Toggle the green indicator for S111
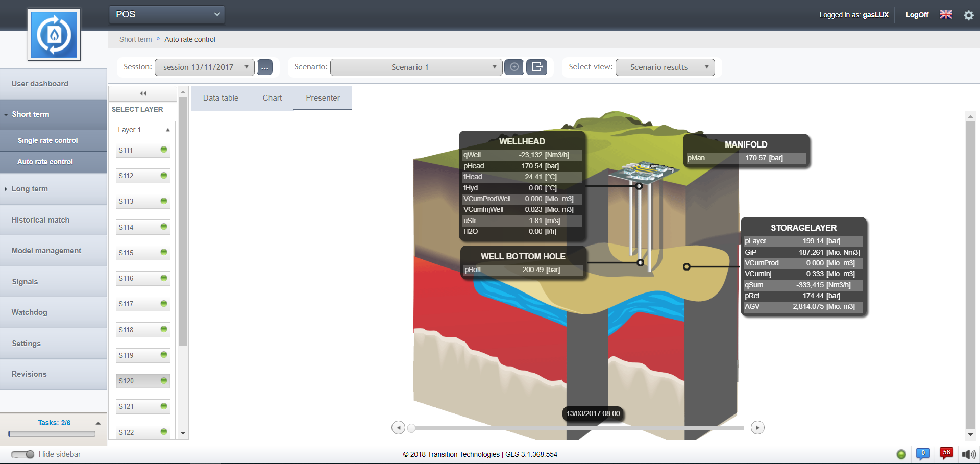Screen dimensions: 980x464 tap(164, 150)
